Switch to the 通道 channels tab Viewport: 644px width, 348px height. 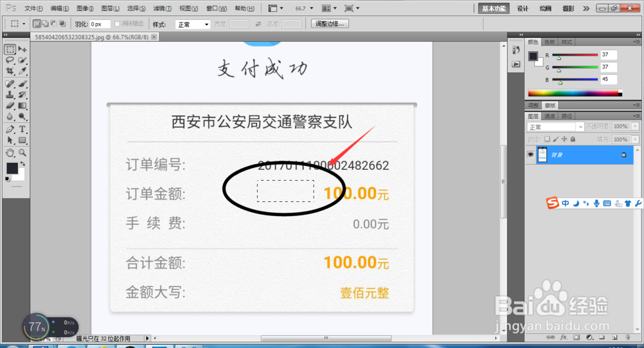pos(549,116)
